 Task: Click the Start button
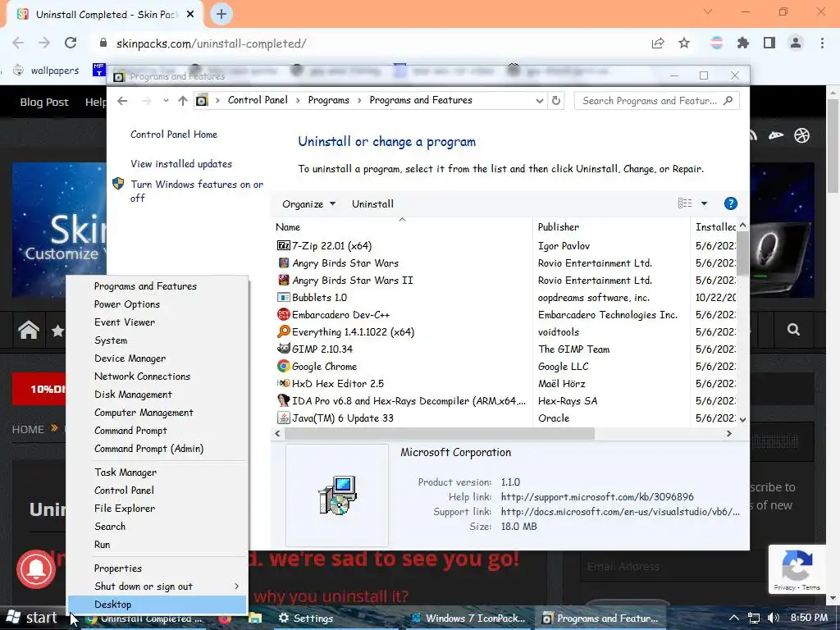[x=32, y=618]
